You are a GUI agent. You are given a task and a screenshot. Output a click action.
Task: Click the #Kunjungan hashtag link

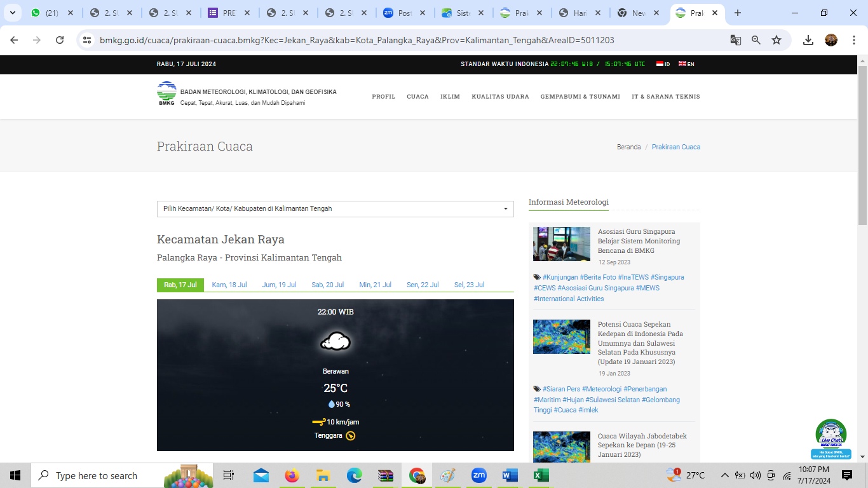(560, 277)
